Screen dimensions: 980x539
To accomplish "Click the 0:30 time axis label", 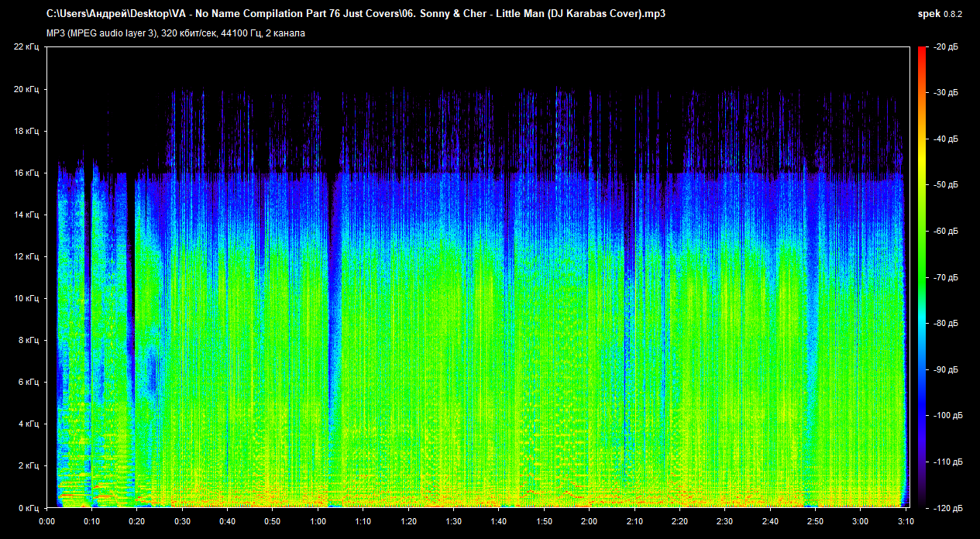I will 182,521.
